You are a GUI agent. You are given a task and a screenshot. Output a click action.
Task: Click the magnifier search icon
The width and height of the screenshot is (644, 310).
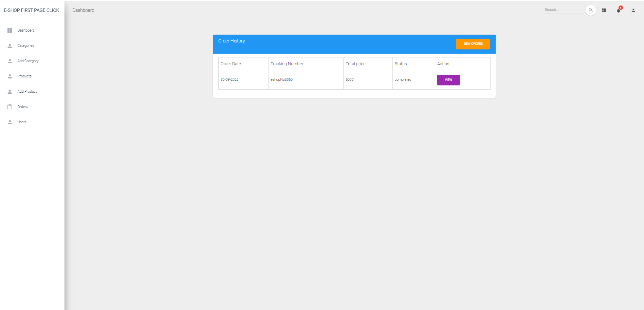[591, 10]
